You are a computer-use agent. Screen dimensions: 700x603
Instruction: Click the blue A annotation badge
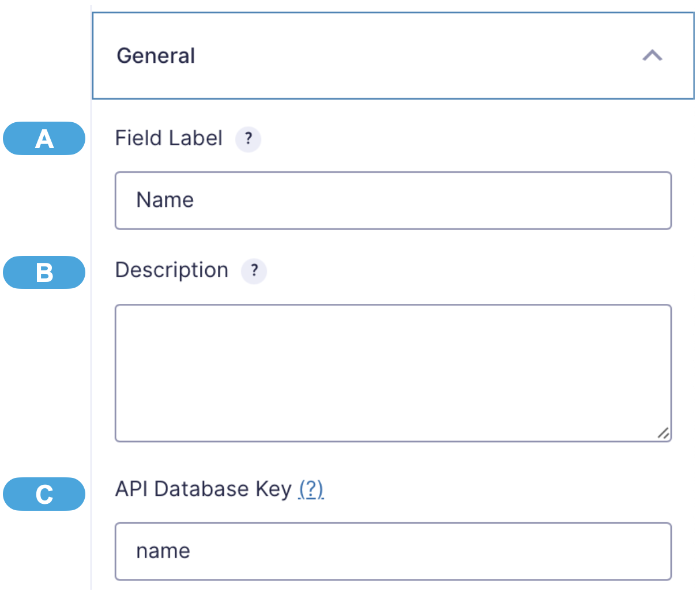coord(44,139)
